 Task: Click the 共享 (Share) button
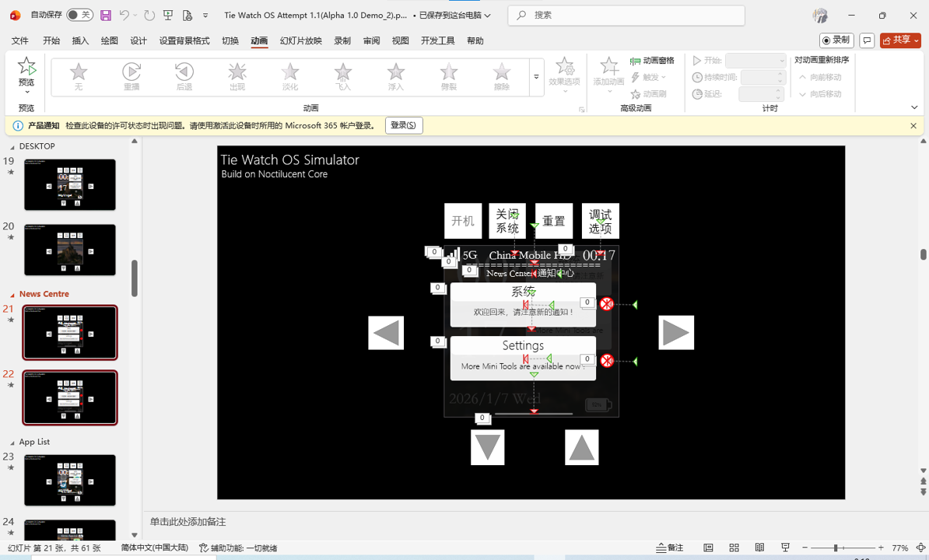point(900,40)
